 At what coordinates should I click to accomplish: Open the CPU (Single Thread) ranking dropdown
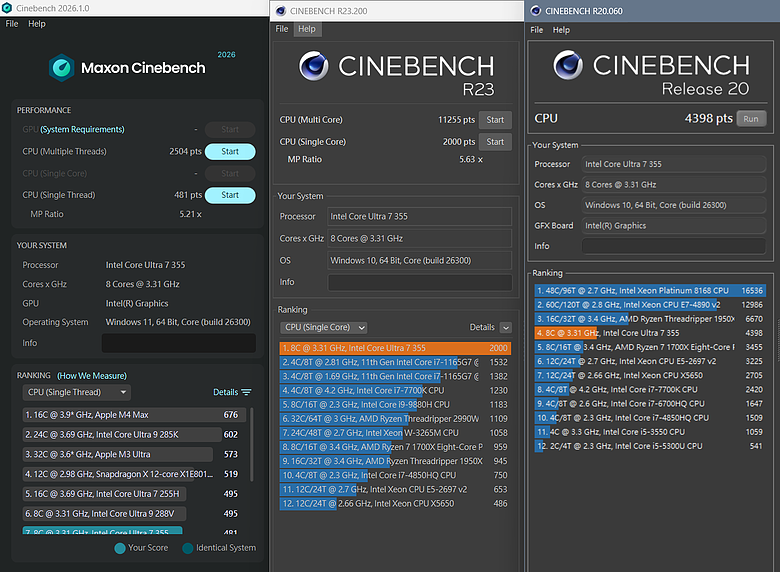[x=77, y=392]
